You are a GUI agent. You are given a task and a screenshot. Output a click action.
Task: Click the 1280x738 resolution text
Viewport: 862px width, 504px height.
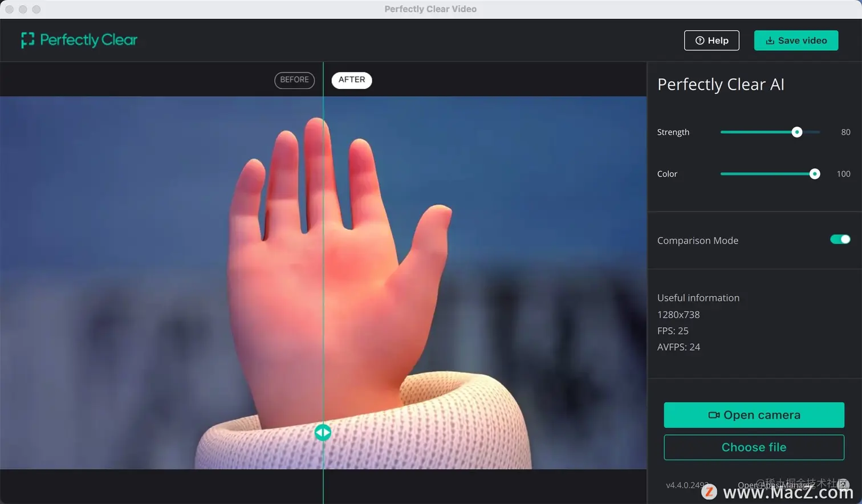[678, 315]
